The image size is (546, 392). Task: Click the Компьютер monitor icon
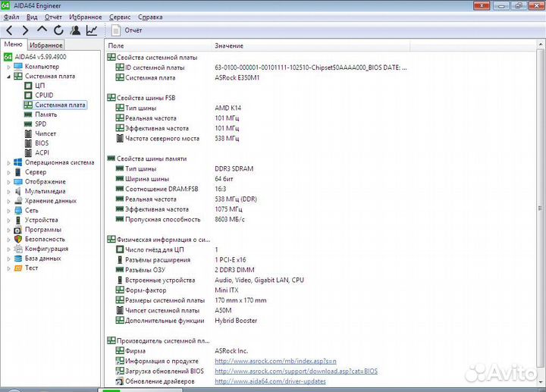pyautogui.click(x=18, y=67)
